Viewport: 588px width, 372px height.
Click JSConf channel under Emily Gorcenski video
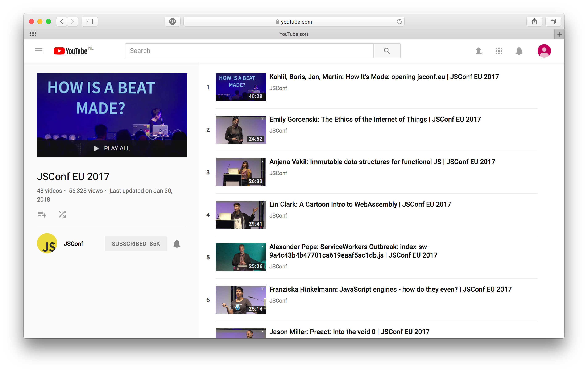pyautogui.click(x=278, y=131)
